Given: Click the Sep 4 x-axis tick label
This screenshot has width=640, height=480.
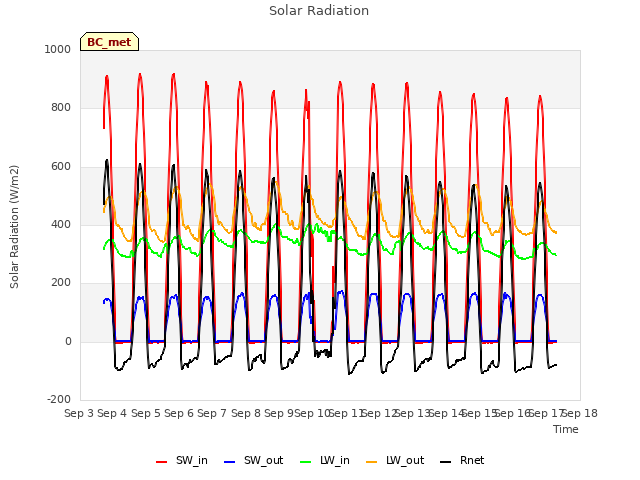Looking at the screenshot, I should coord(112,413).
